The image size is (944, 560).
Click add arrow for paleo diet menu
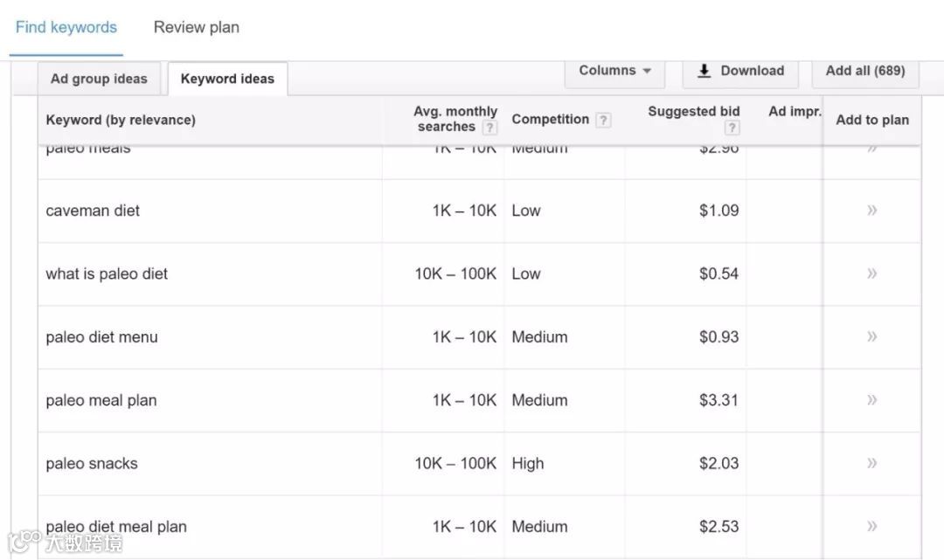coord(871,336)
